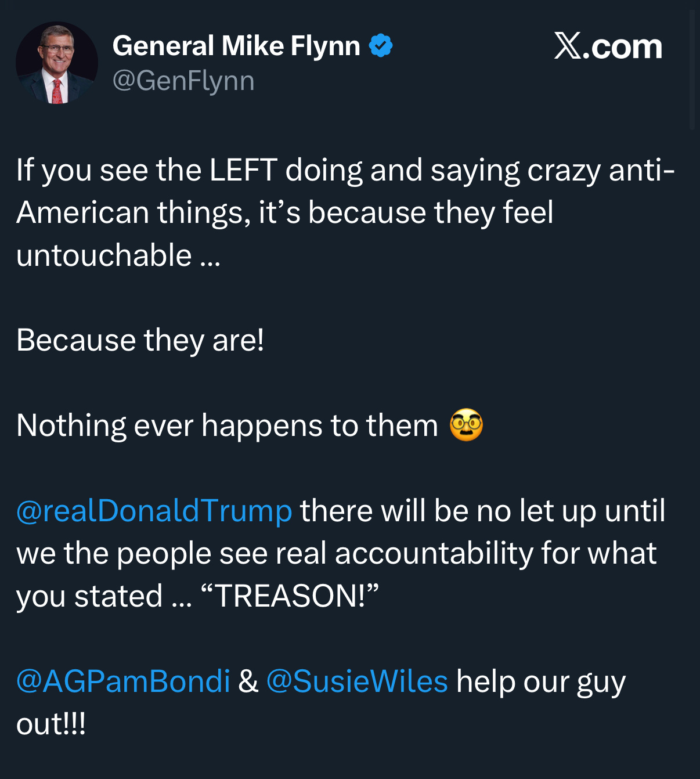Click the scrollbar at the right edge
This screenshot has height=779, width=700.
click(x=692, y=70)
